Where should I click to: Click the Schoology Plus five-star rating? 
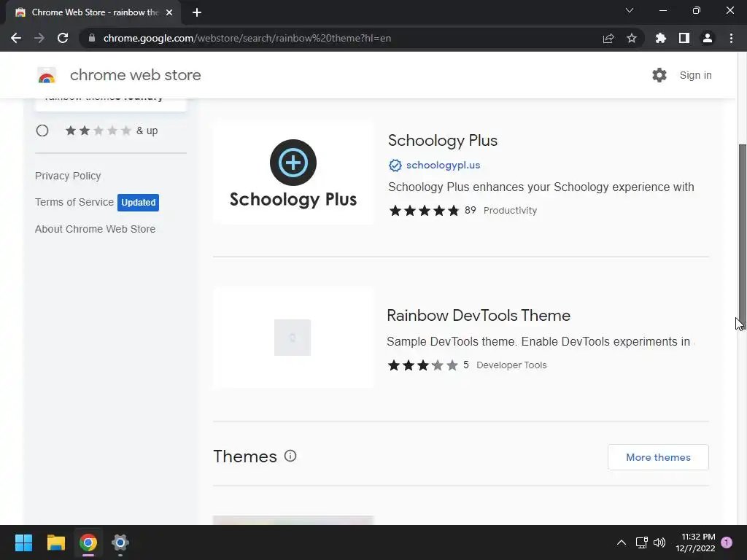pyautogui.click(x=424, y=211)
